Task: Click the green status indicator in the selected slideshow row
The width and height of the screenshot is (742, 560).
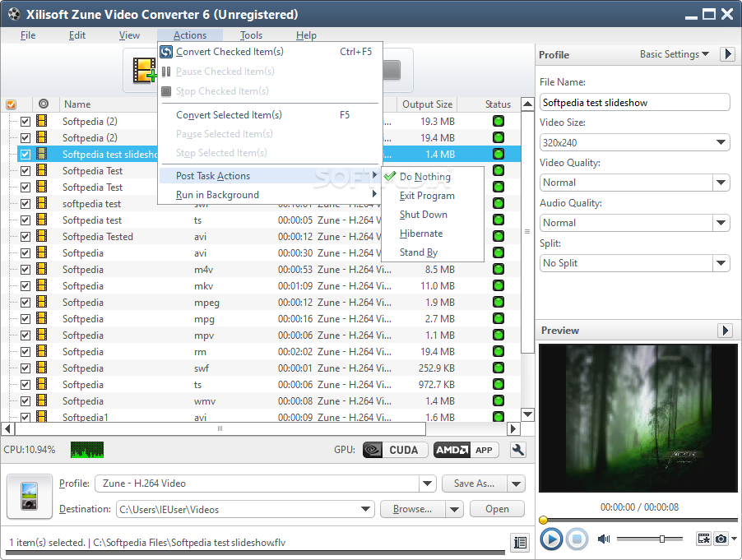Action: point(498,154)
